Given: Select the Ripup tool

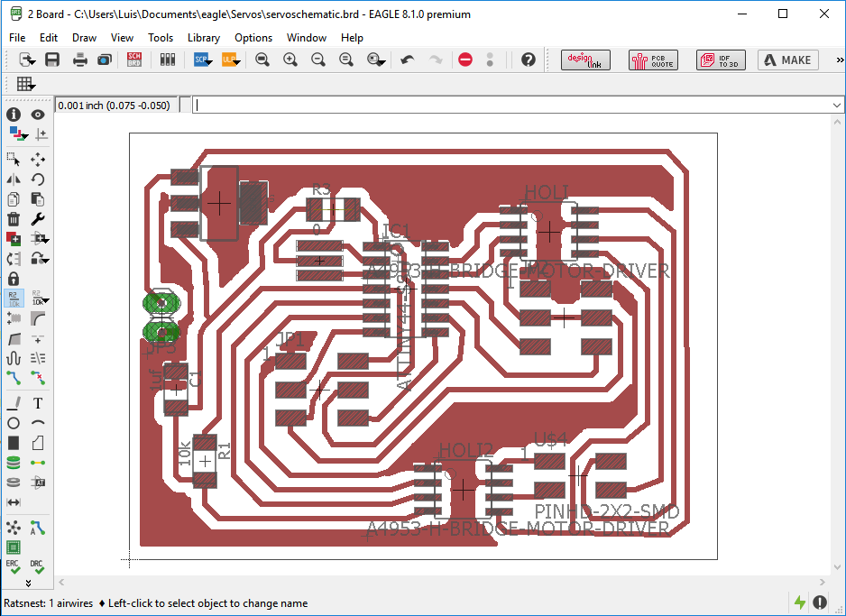Looking at the screenshot, I should pos(38,378).
